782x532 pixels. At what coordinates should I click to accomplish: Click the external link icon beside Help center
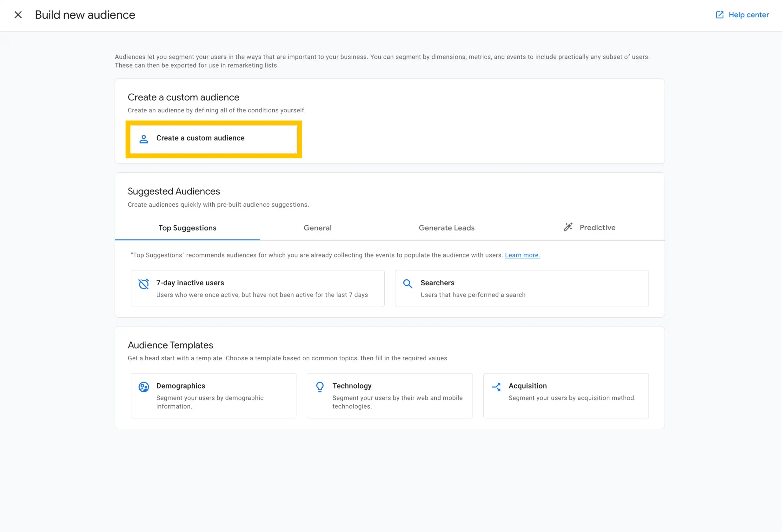coord(720,14)
